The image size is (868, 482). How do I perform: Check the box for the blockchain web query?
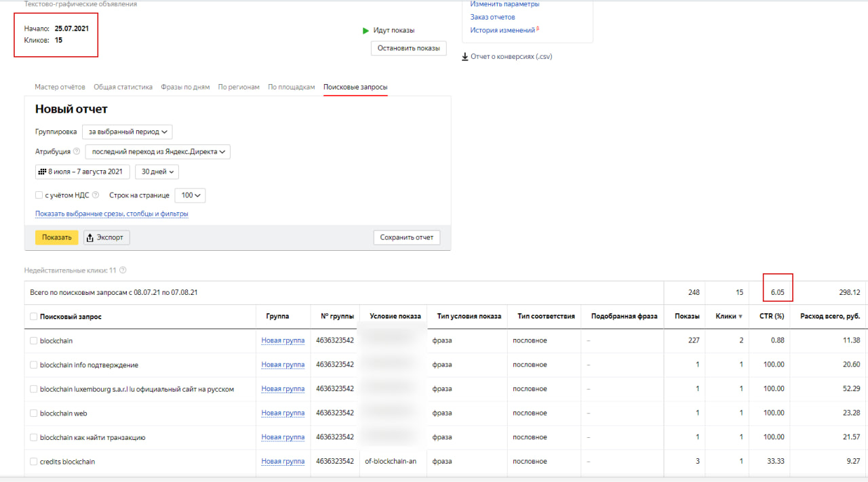point(34,414)
